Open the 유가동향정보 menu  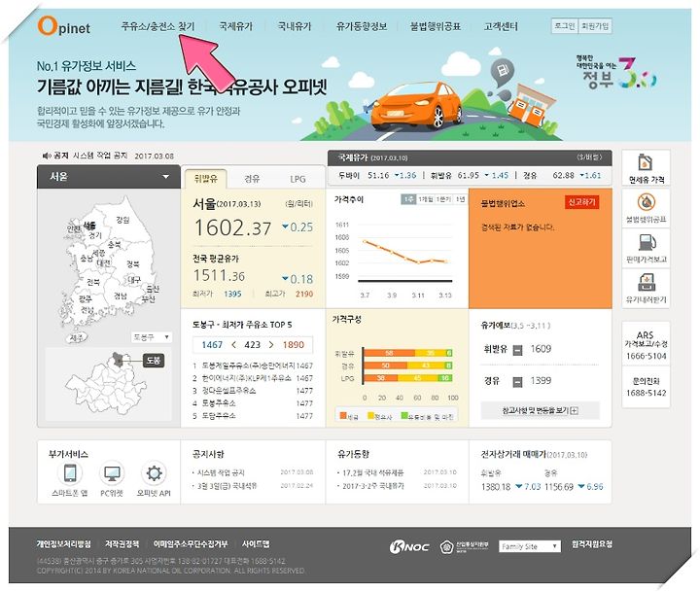coord(361,26)
